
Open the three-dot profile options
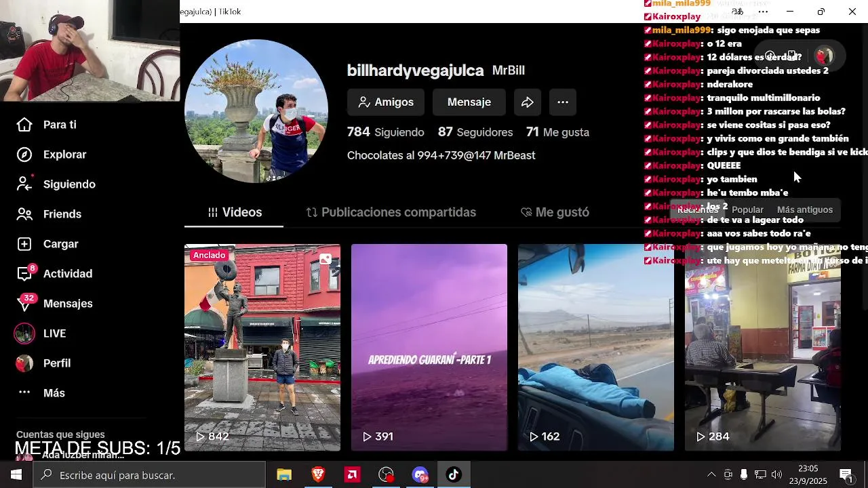563,102
